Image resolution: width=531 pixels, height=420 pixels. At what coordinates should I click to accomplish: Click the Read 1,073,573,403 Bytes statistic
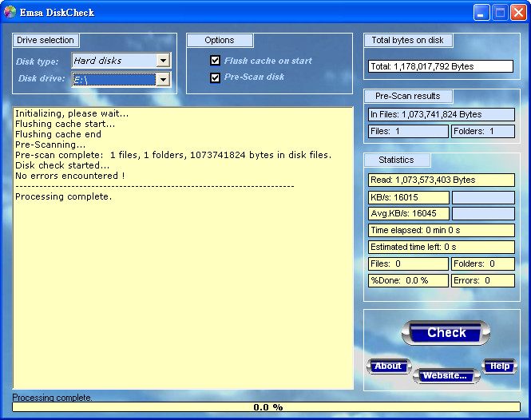coord(442,180)
